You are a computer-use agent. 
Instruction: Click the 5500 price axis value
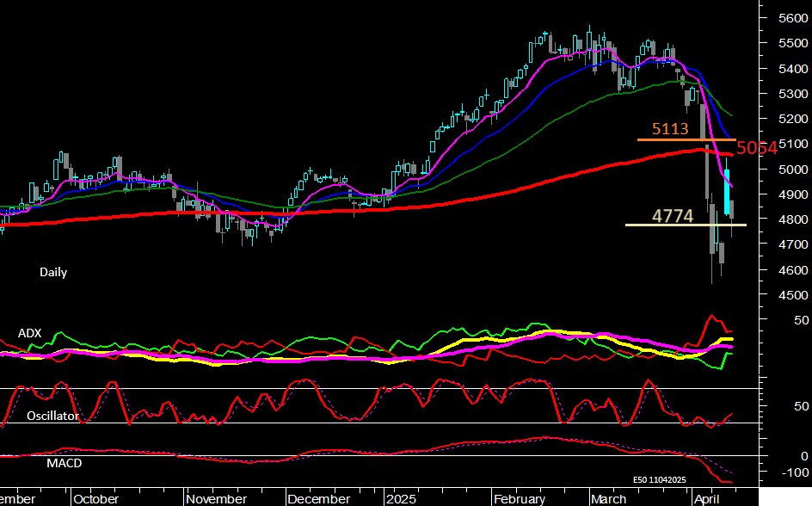click(x=793, y=44)
